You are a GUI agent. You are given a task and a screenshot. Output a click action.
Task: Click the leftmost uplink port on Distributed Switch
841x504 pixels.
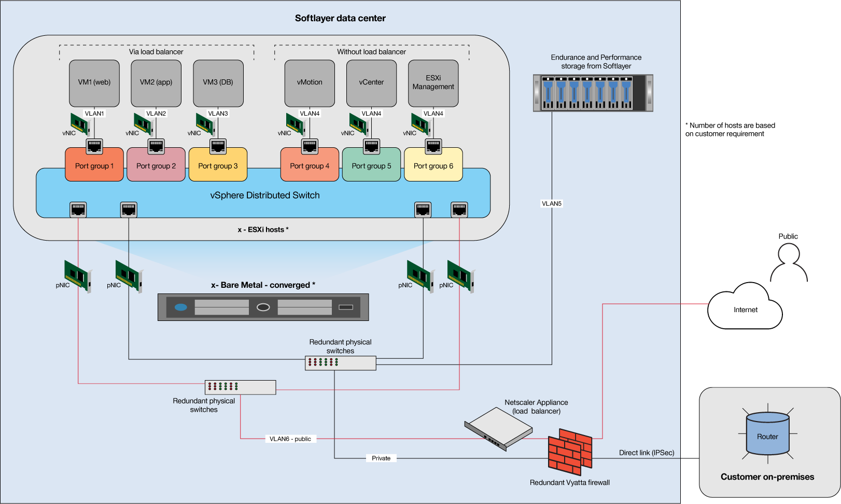coord(78,209)
